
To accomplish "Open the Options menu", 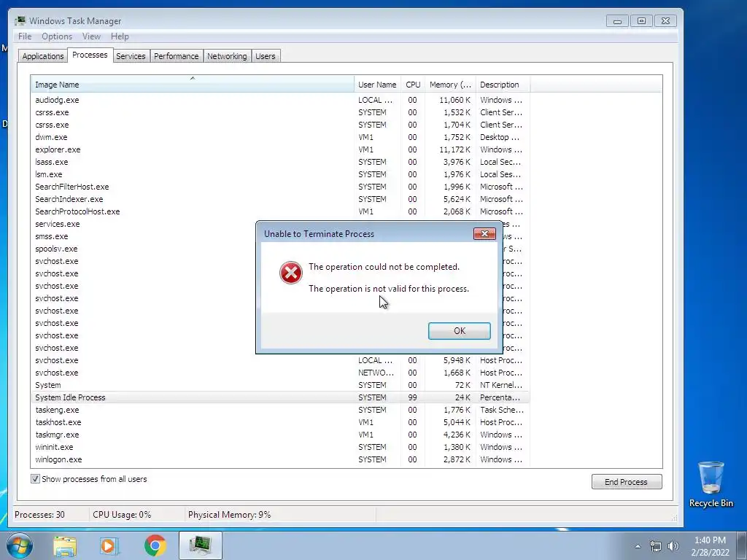I will pyautogui.click(x=57, y=36).
